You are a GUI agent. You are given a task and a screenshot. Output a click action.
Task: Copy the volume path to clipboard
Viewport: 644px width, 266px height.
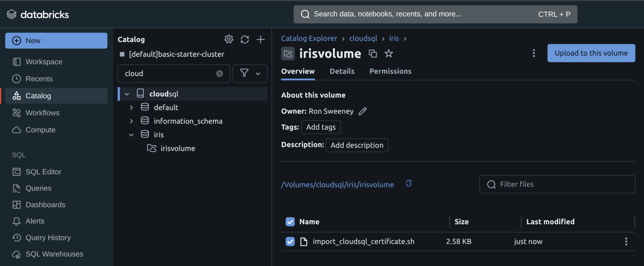(409, 184)
